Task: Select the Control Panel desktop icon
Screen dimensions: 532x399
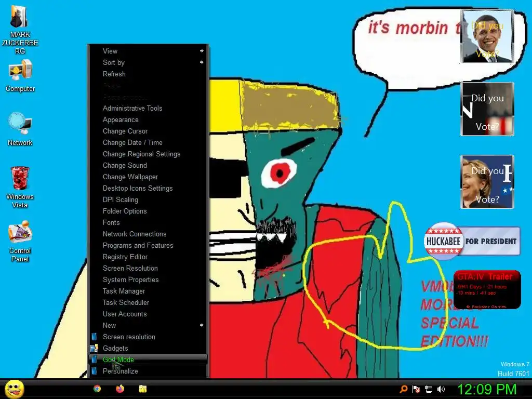Action: (x=20, y=241)
